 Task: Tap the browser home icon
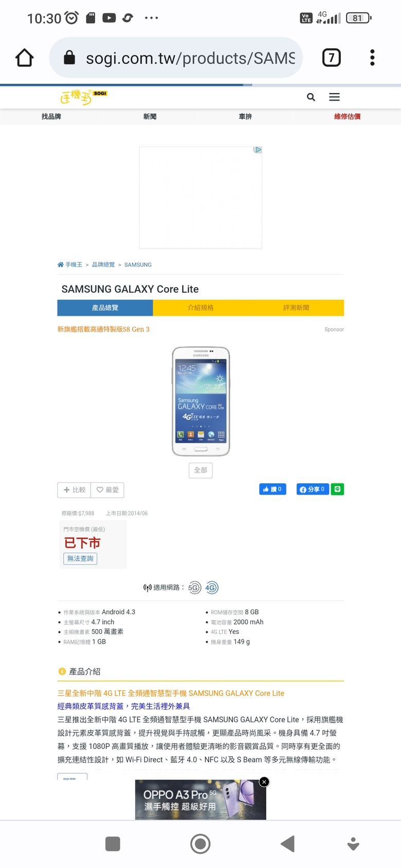point(24,58)
